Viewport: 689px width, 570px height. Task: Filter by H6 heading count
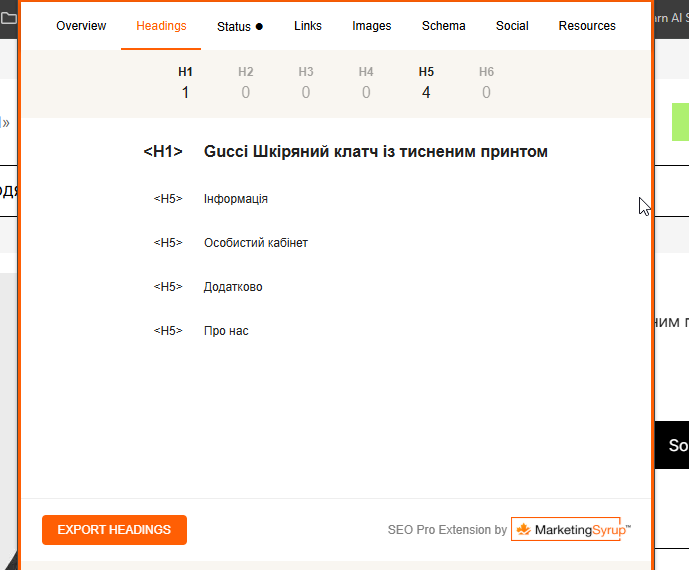coord(486,82)
